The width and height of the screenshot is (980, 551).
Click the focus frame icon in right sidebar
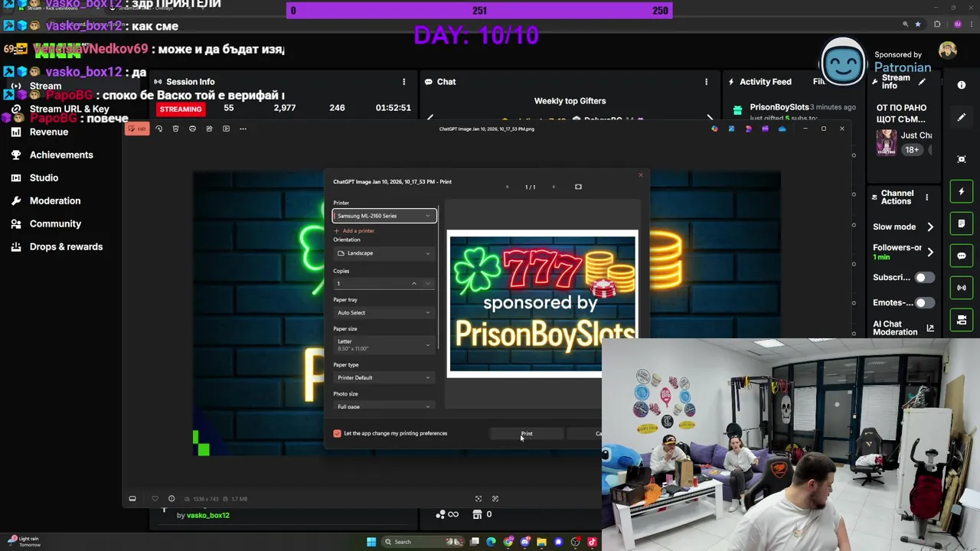(962, 159)
